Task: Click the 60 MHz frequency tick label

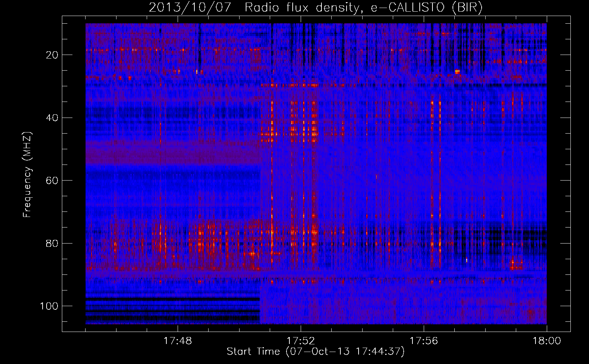Action: [x=52, y=181]
